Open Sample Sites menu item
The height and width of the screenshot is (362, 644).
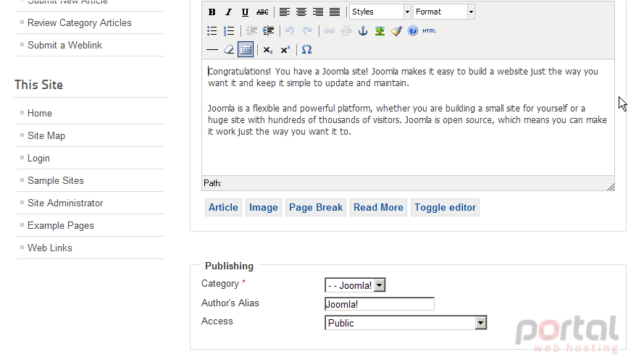point(56,180)
